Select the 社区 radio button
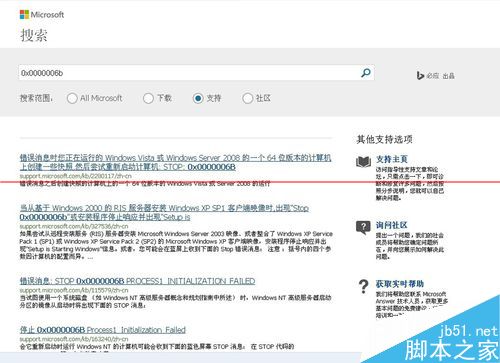This screenshot has width=500, height=363. [247, 98]
